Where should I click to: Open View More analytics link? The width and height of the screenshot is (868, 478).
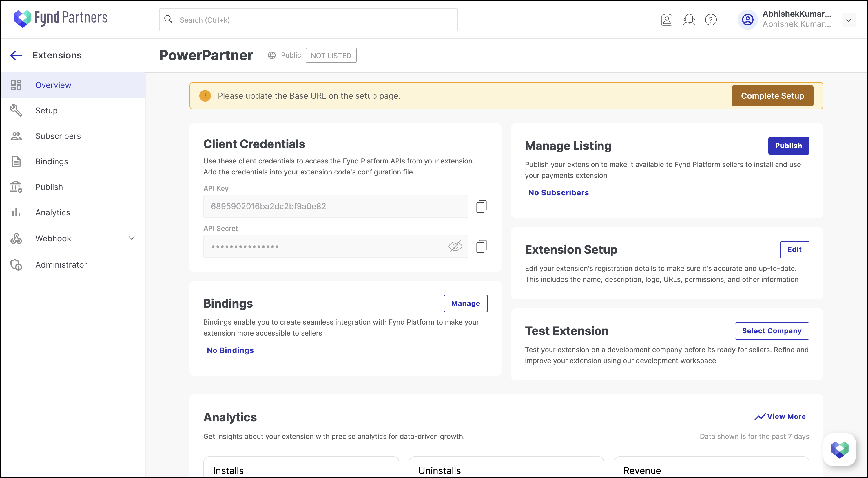tap(780, 416)
